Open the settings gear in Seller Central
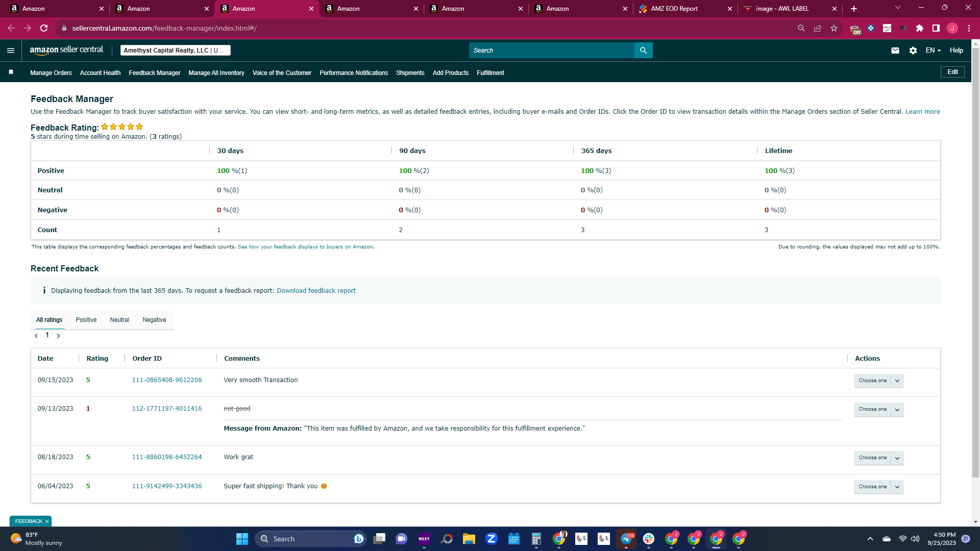The height and width of the screenshot is (551, 980). coord(913,51)
